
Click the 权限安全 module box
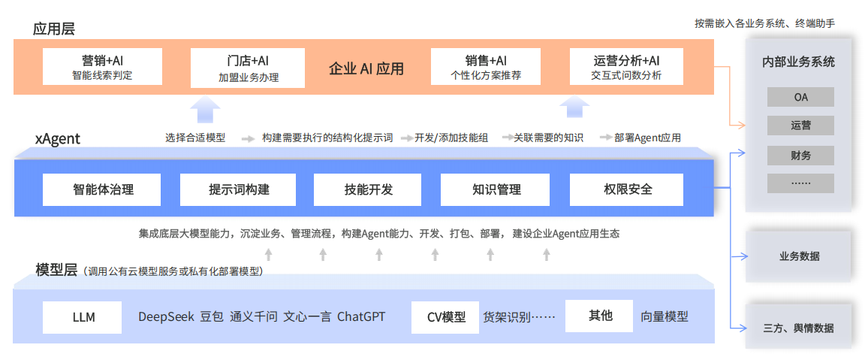[x=627, y=189]
